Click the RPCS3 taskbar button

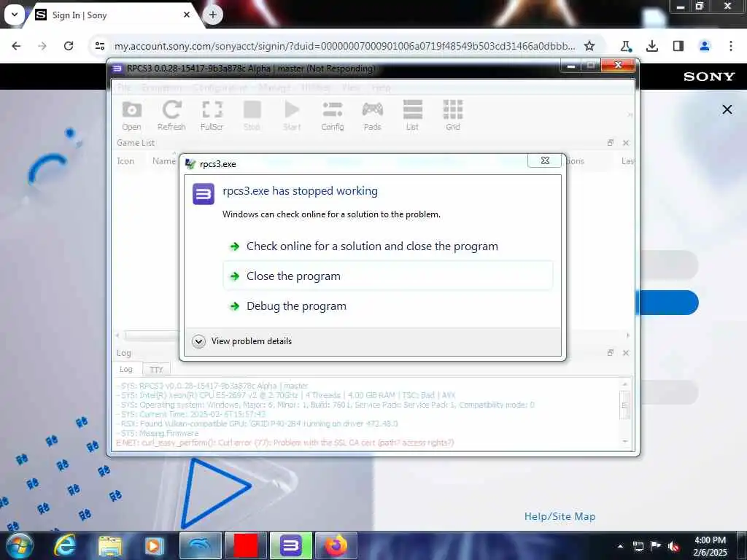coord(290,545)
